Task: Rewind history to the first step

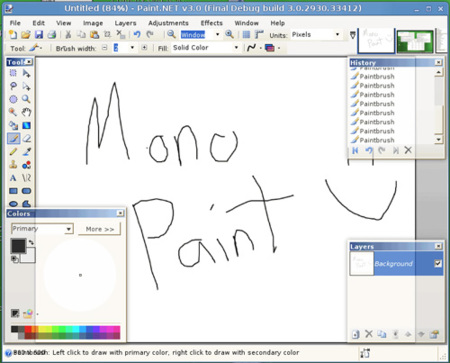Action: tap(355, 150)
